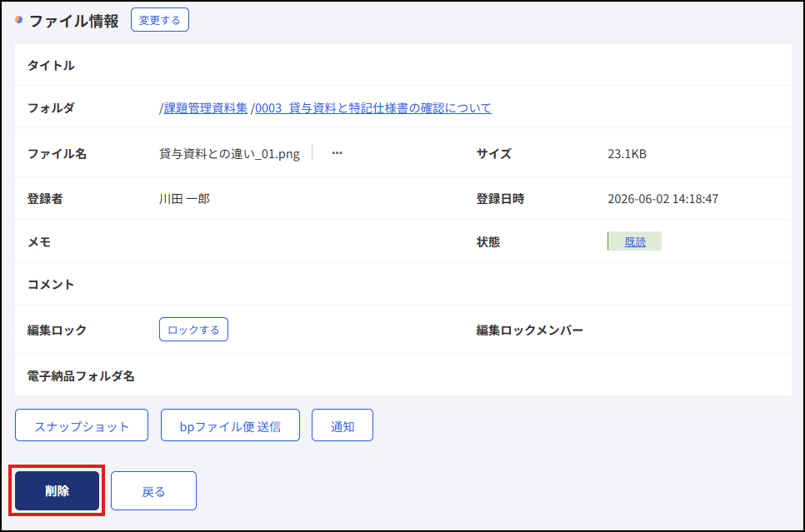Click the コメント label
The image size is (805, 532).
tap(51, 284)
